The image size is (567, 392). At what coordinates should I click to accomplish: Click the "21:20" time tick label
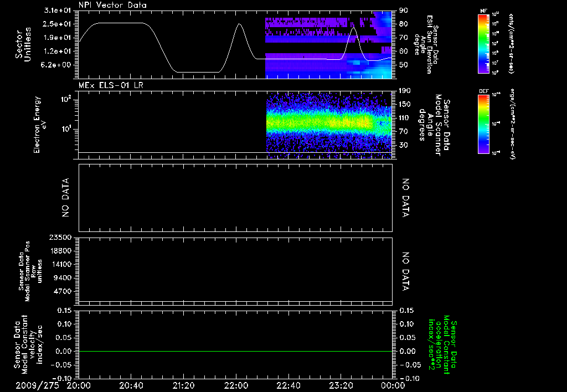point(184,385)
